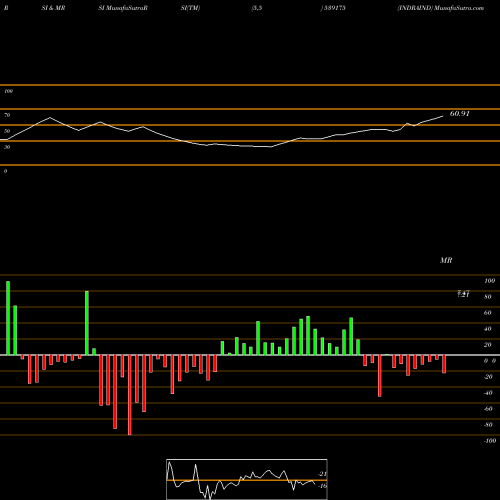The height and width of the screenshot is (500, 500).
Task: Click the MR axis label -20
Action: (488, 377)
